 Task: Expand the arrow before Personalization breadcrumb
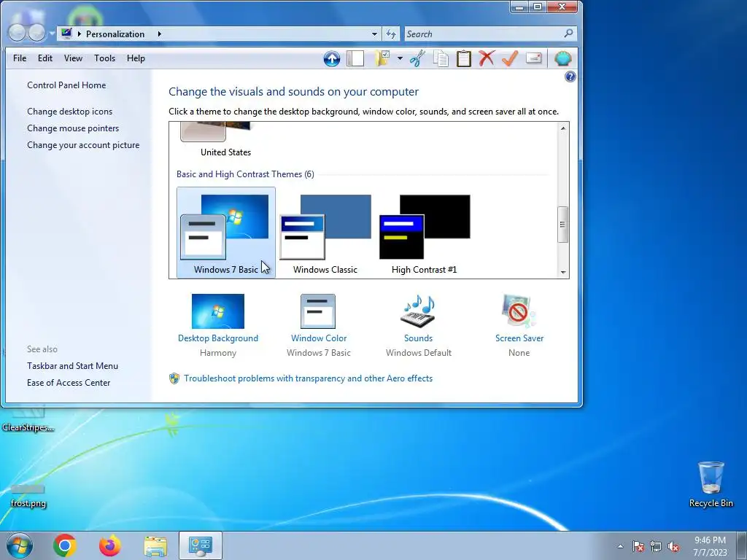(79, 34)
